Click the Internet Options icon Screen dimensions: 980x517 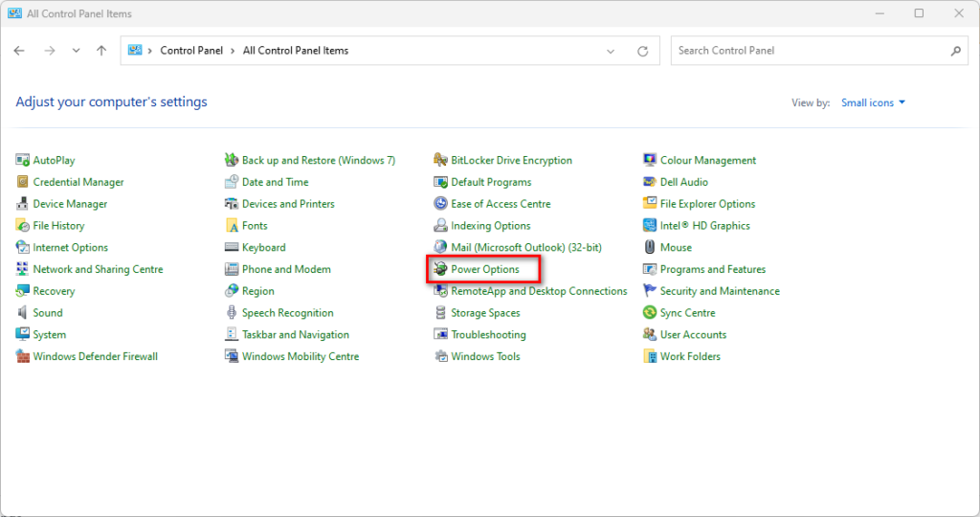[x=23, y=248]
